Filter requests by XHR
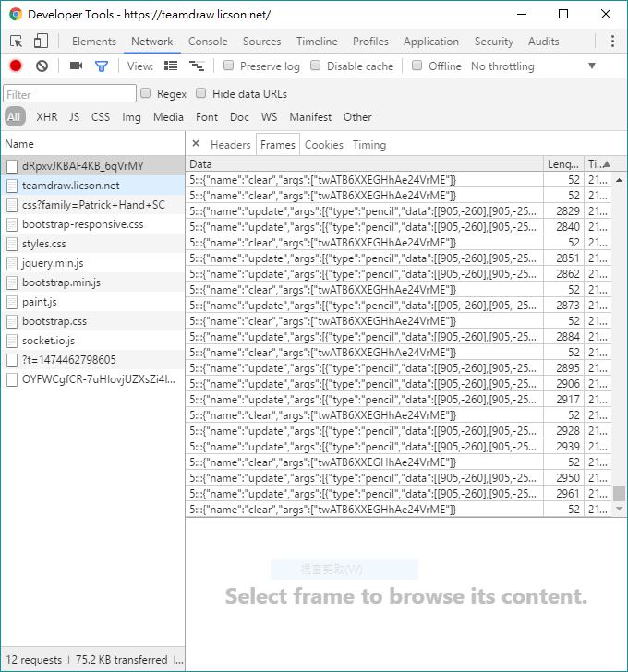Screen dimensions: 628x672 pos(47,117)
